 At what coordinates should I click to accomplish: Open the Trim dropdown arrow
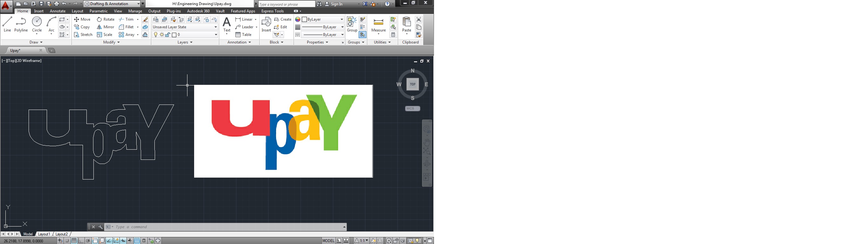tap(138, 19)
